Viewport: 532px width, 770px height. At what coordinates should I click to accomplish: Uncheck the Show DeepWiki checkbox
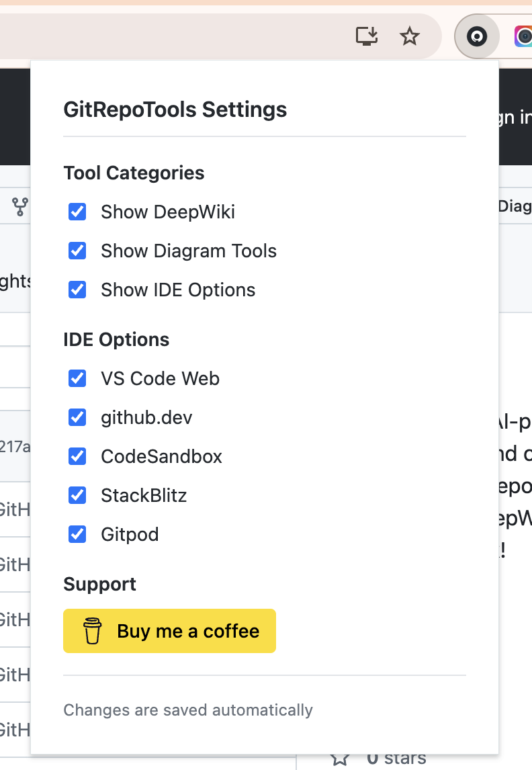coord(77,212)
